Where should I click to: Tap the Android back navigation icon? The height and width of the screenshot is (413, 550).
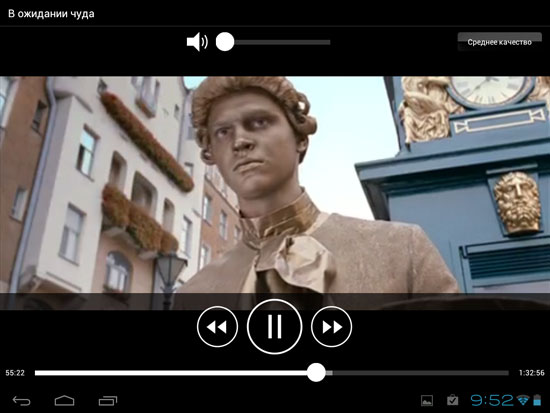click(x=21, y=400)
